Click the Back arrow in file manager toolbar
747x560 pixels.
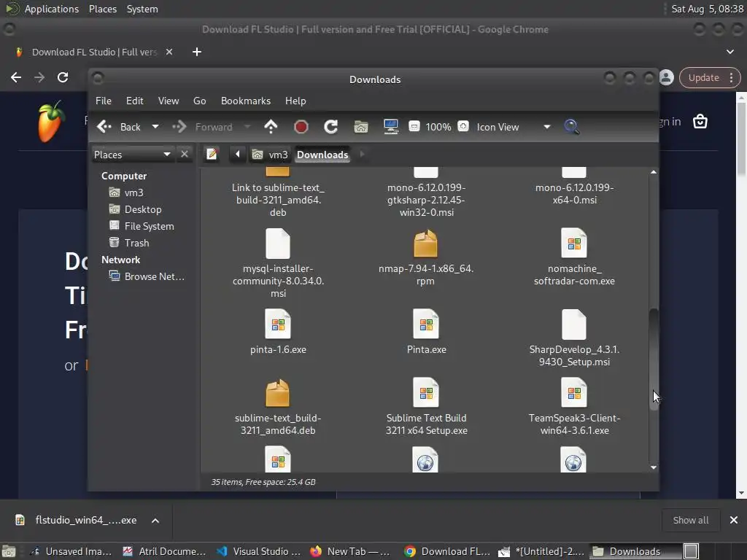coord(104,127)
